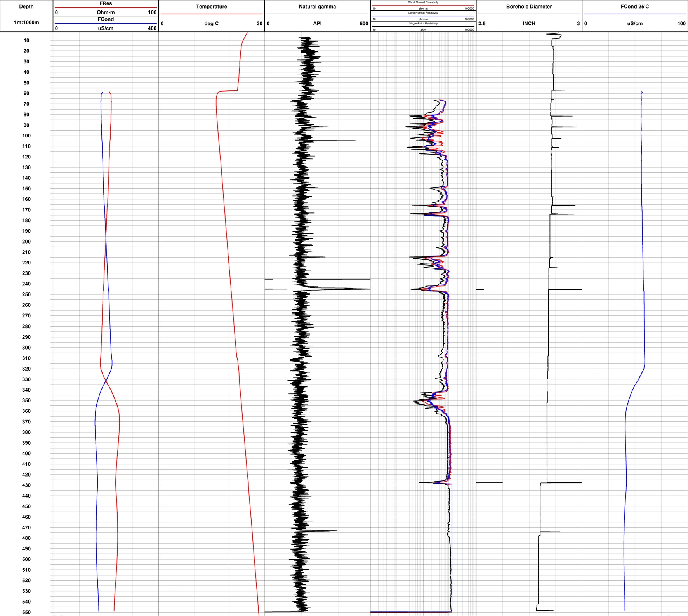Screen dimensions: 688x616
Task: Click the Temperature scale maximum 30
Action: 259,23
